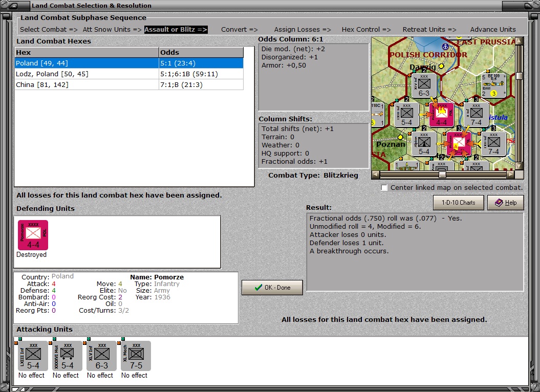Select the XXXXVI Mot 5-4 attacking unit
This screenshot has width=540, height=392.
click(67, 356)
